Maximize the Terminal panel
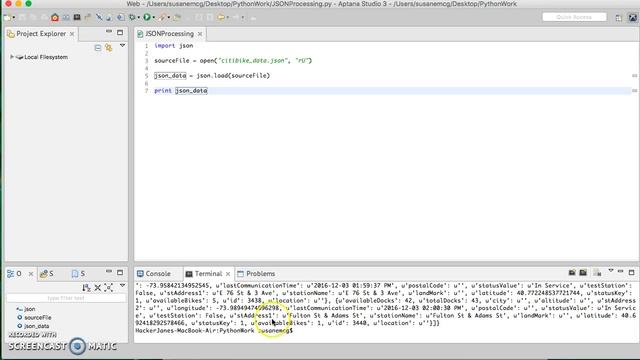This screenshot has height=360, width=640. click(x=631, y=272)
